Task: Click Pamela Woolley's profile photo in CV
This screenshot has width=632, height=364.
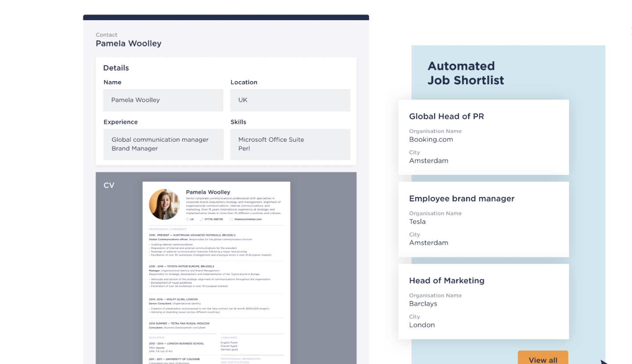Action: 165,204
